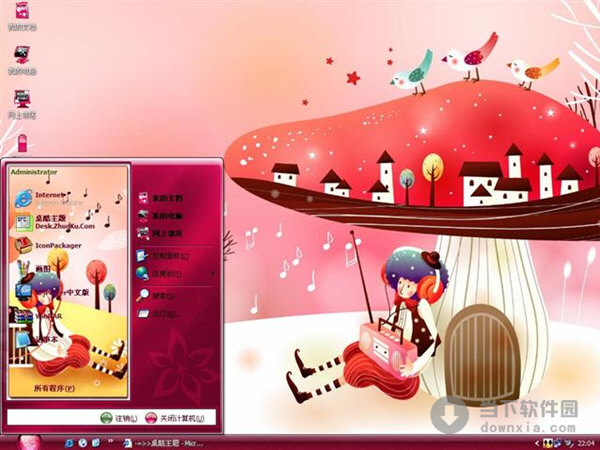Image resolution: width=600 pixels, height=450 pixels.
Task: Click Turn Off Computer (关闭计算机) button
Action: click(x=175, y=418)
